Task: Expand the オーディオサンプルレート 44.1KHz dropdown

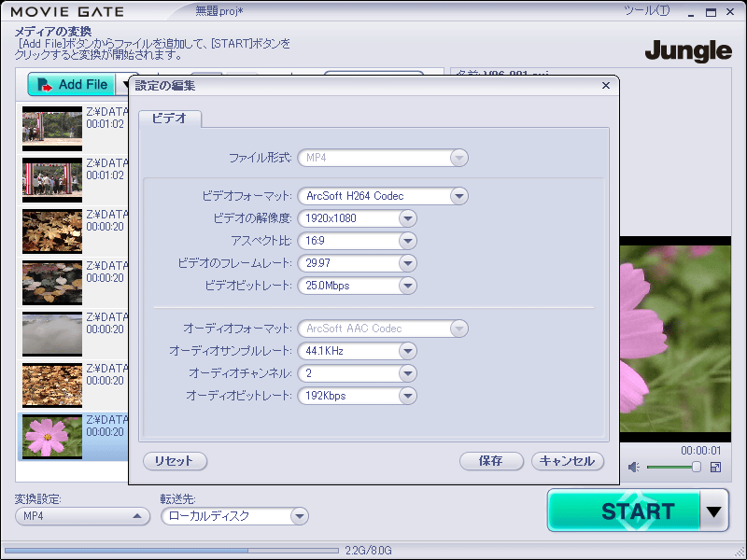Action: (x=358, y=351)
